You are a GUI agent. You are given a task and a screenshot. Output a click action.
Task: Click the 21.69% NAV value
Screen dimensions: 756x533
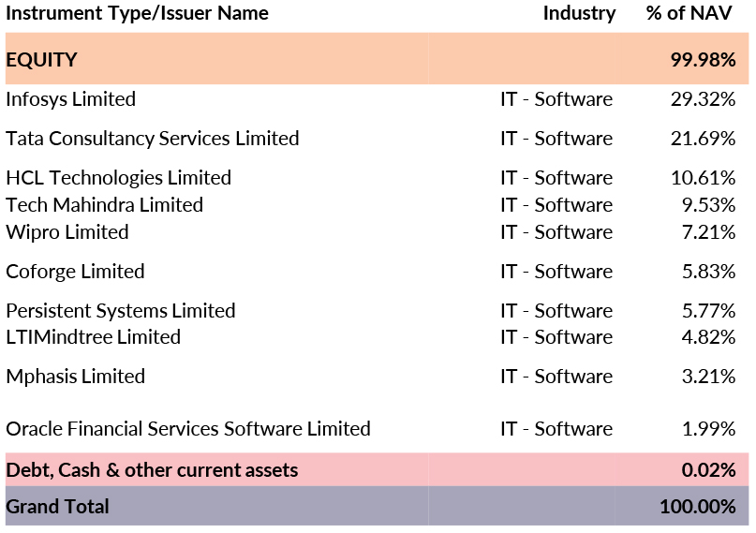(703, 139)
